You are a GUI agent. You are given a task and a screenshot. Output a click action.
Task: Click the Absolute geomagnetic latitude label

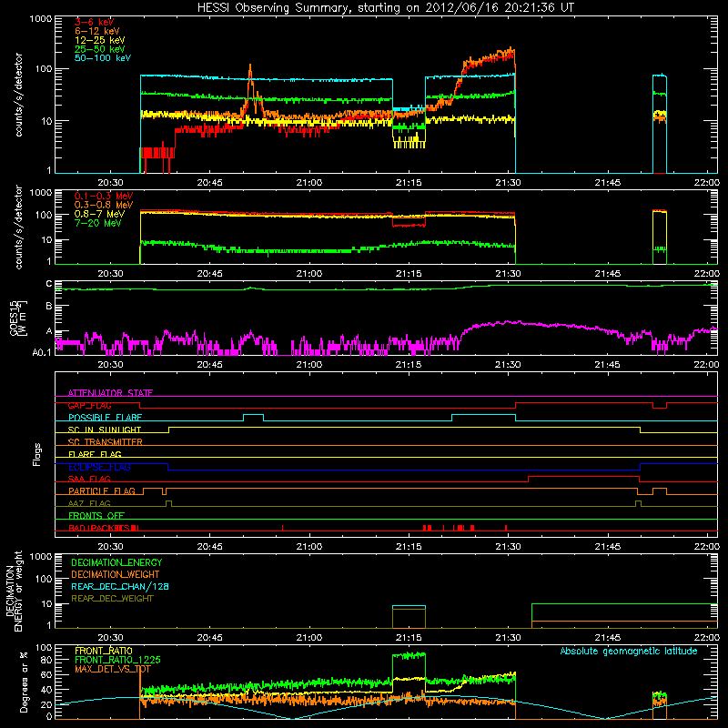pyautogui.click(x=629, y=651)
